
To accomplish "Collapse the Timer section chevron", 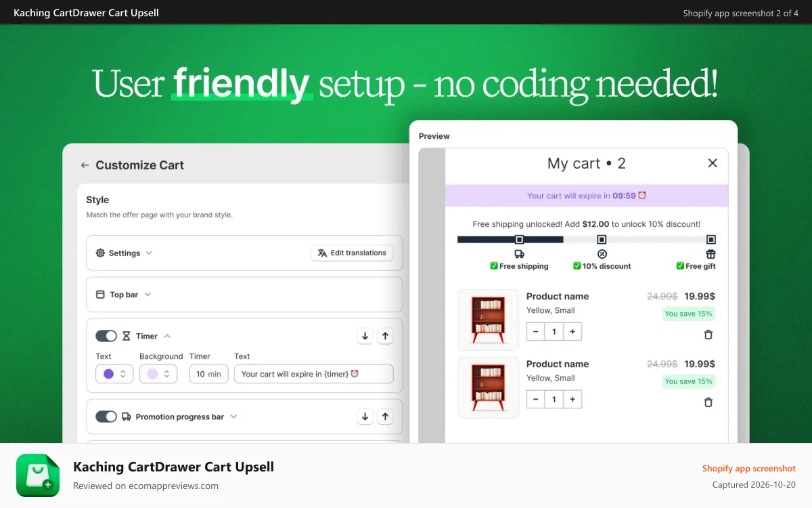I will 167,336.
